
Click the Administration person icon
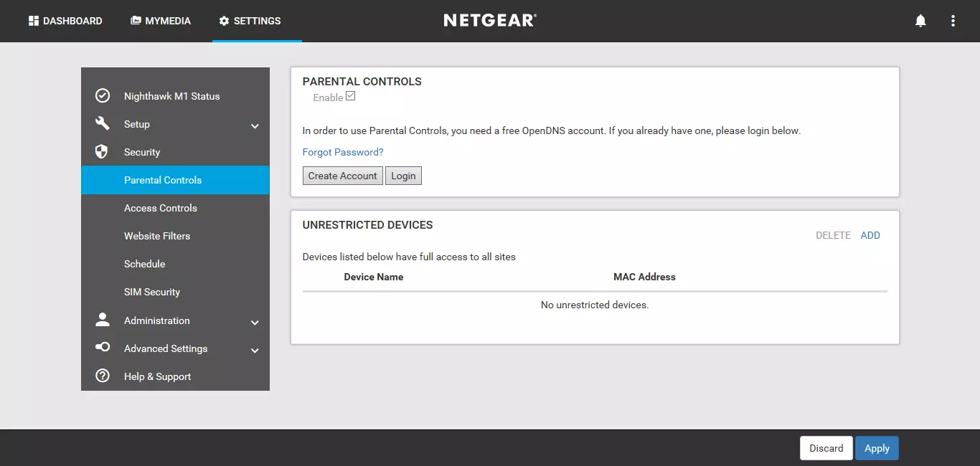pyautogui.click(x=103, y=320)
